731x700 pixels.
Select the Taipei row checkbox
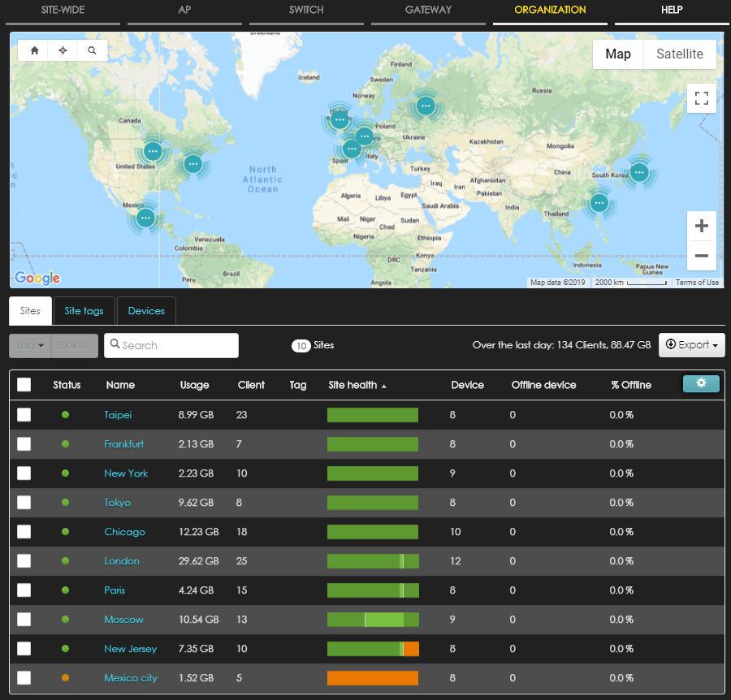pyautogui.click(x=24, y=415)
